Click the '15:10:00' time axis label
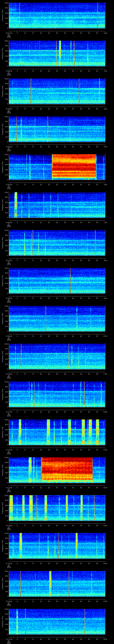 (x=9, y=374)
